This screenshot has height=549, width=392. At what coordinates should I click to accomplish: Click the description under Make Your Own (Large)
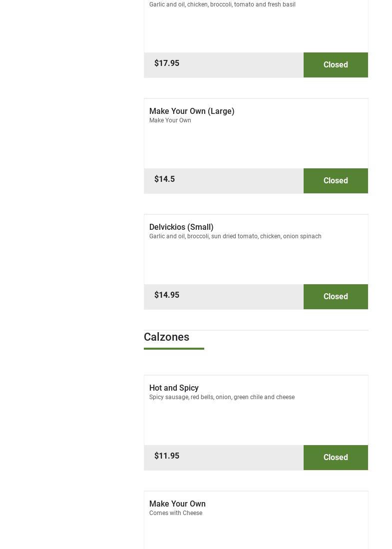(x=170, y=120)
